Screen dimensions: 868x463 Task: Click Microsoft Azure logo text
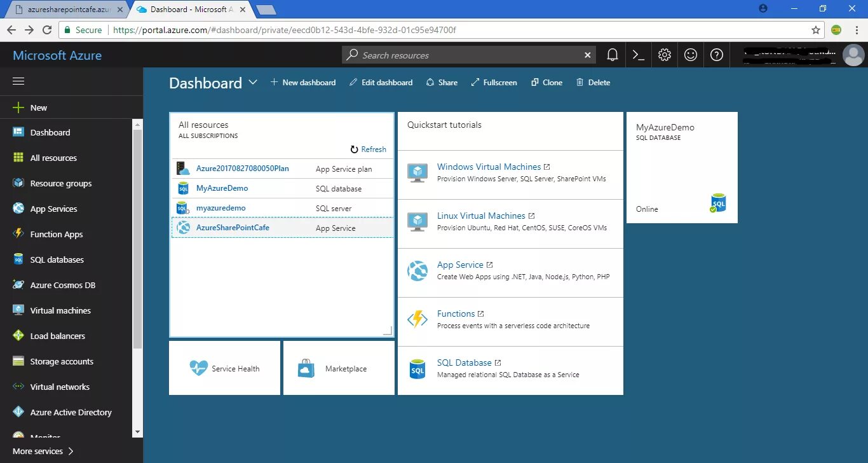[x=57, y=55]
